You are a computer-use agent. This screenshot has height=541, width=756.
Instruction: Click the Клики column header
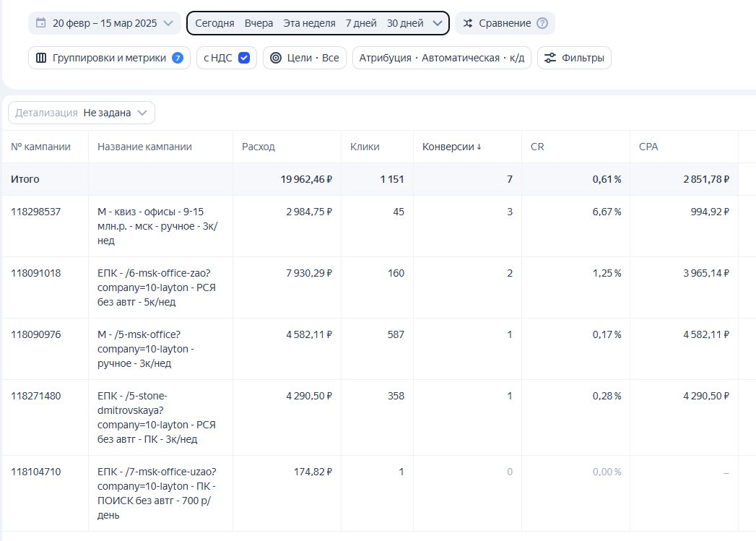[365, 147]
